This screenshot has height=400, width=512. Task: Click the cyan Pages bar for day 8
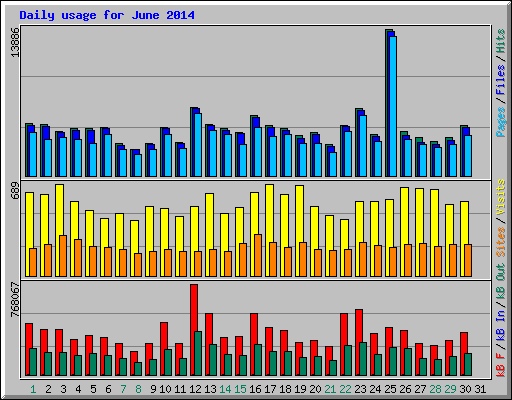[x=138, y=165]
